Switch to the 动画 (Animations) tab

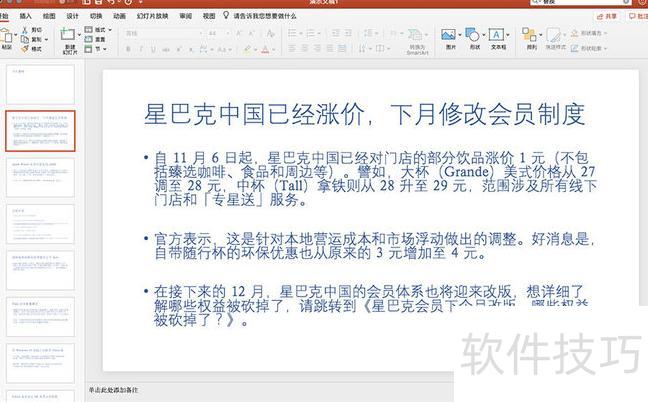click(119, 16)
